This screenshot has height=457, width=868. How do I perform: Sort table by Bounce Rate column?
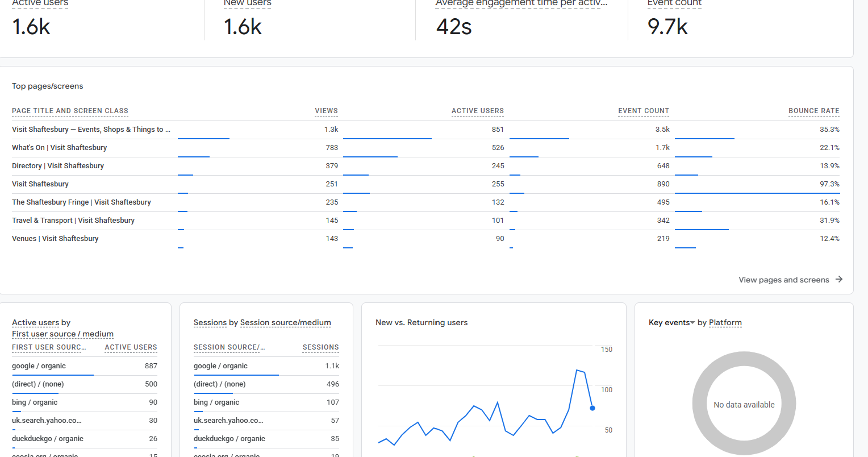(813, 111)
